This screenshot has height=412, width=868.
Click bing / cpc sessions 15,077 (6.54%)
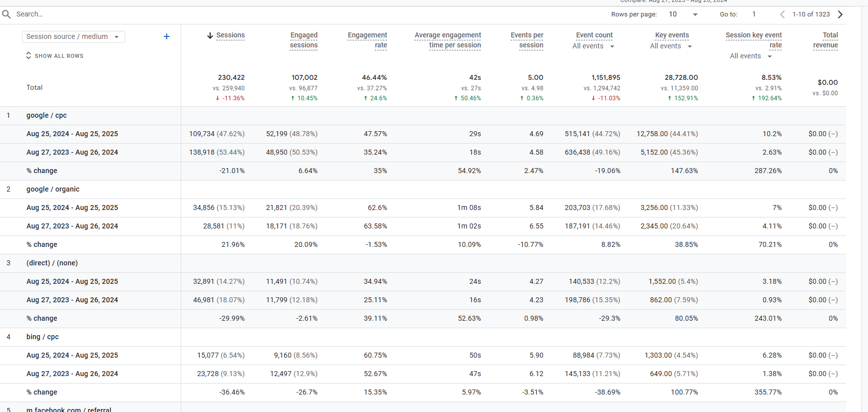pos(221,356)
